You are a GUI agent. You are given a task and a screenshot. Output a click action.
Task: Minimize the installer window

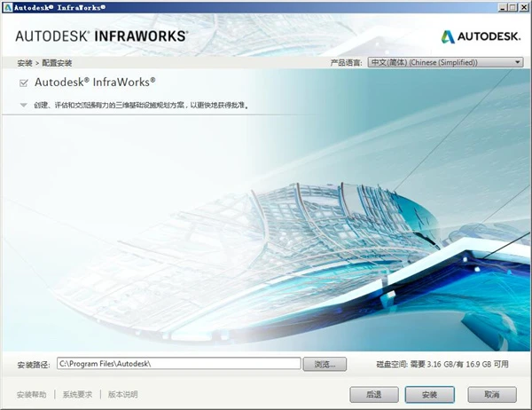pyautogui.click(x=503, y=7)
